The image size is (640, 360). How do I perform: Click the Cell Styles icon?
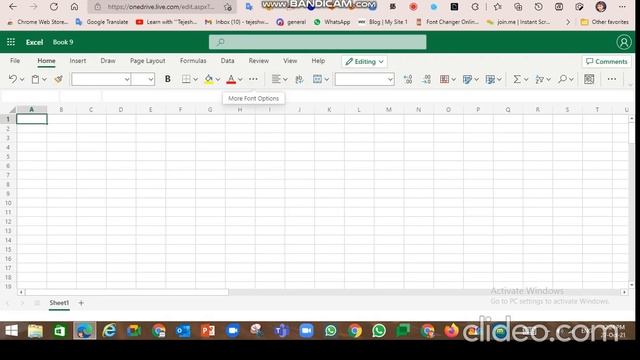coord(490,79)
